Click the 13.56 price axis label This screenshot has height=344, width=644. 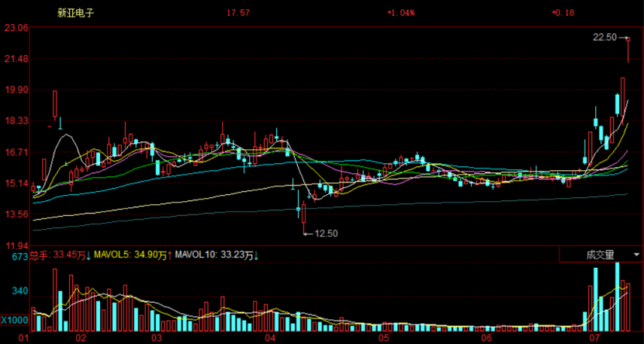pos(16,214)
